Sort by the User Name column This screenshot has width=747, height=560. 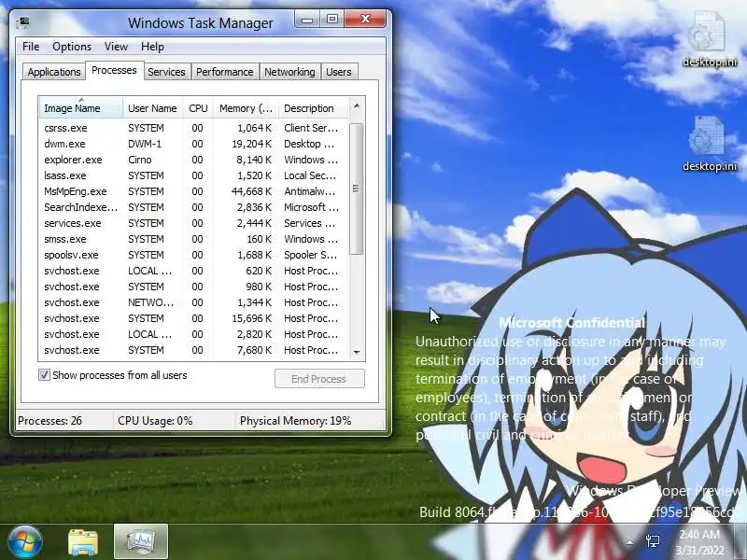153,108
